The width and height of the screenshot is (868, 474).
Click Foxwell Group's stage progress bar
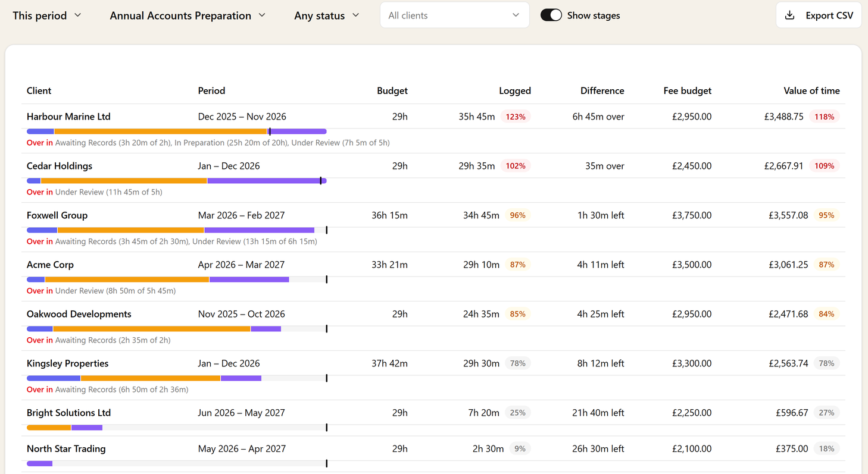point(177,230)
